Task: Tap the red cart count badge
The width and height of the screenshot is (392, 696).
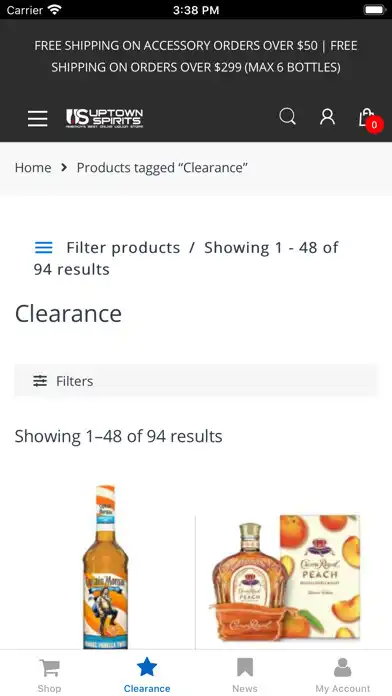Action: coord(374,125)
